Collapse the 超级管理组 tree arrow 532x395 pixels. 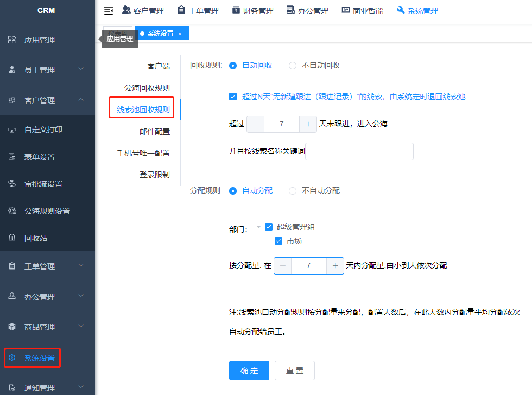tap(258, 227)
